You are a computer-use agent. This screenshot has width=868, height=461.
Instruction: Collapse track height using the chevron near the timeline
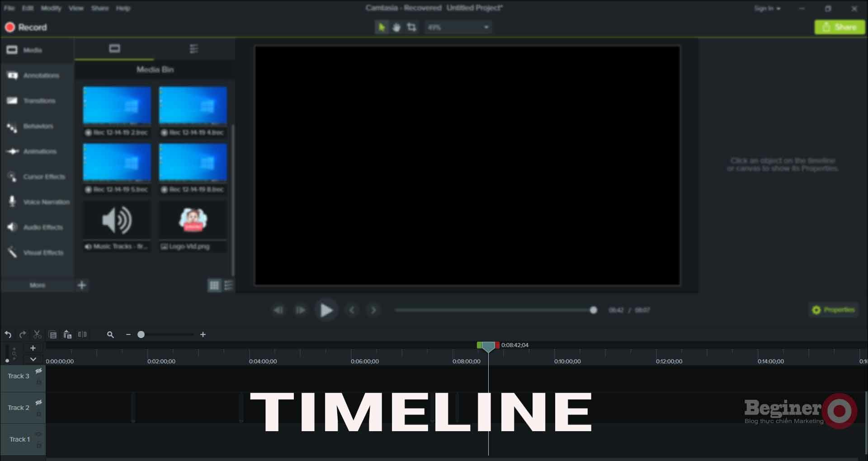coord(32,359)
